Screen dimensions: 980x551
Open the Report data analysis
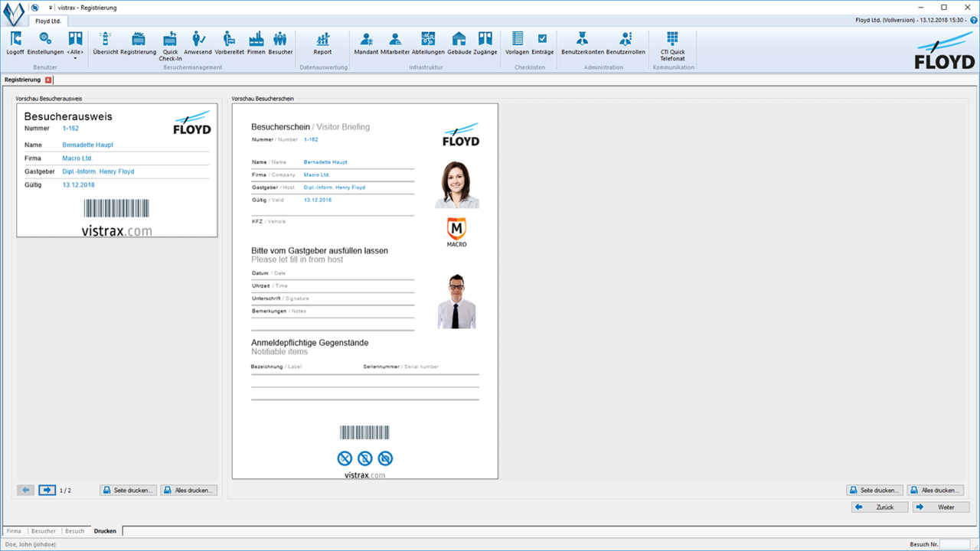[x=322, y=43]
